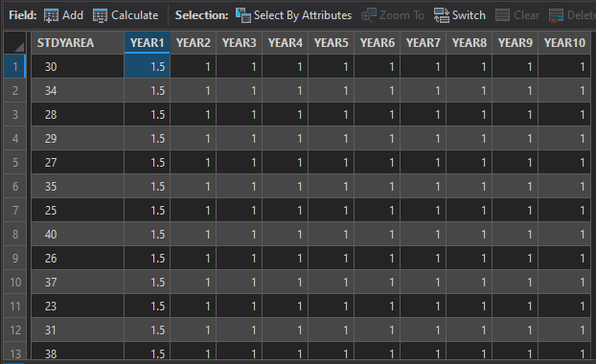The image size is (596, 364).
Task: Click the Switch label
Action: point(469,15)
